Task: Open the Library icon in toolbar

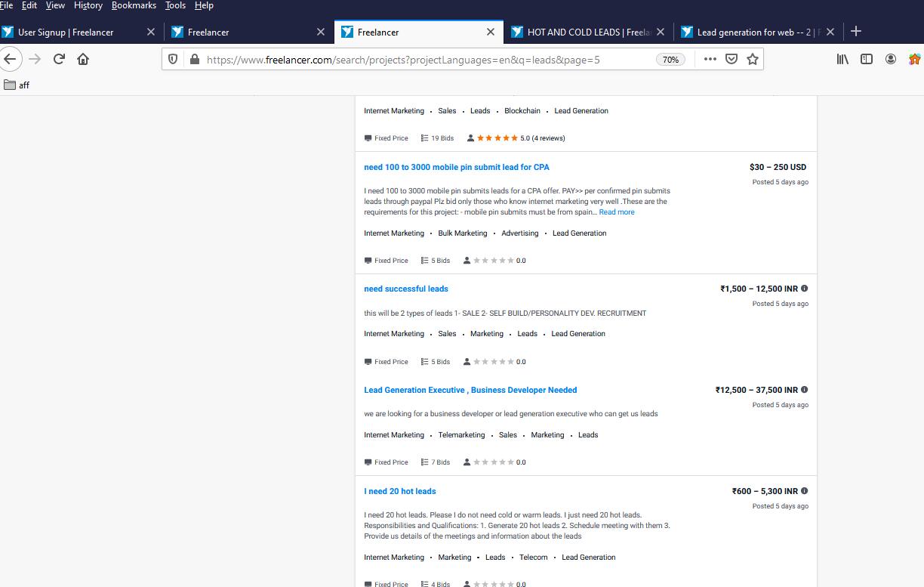Action: pyautogui.click(x=842, y=59)
